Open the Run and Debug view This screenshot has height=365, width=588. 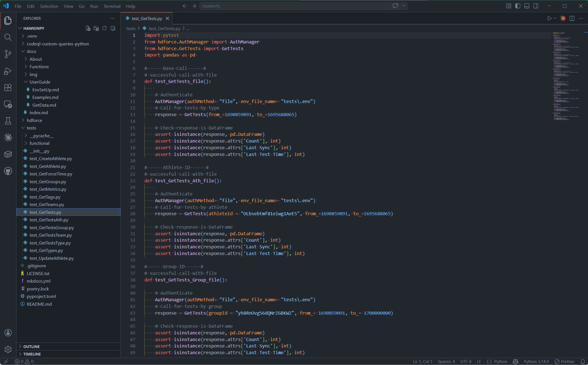click(x=8, y=71)
